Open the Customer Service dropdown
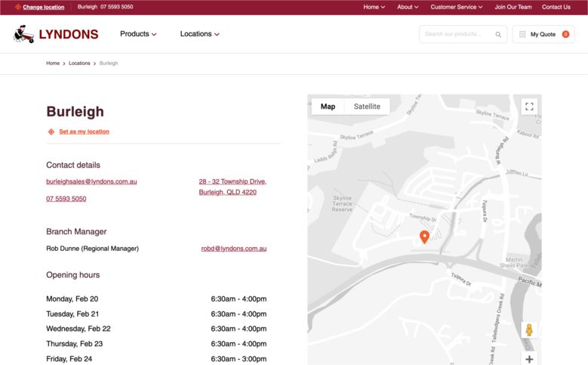This screenshot has height=365, width=588. click(x=457, y=7)
